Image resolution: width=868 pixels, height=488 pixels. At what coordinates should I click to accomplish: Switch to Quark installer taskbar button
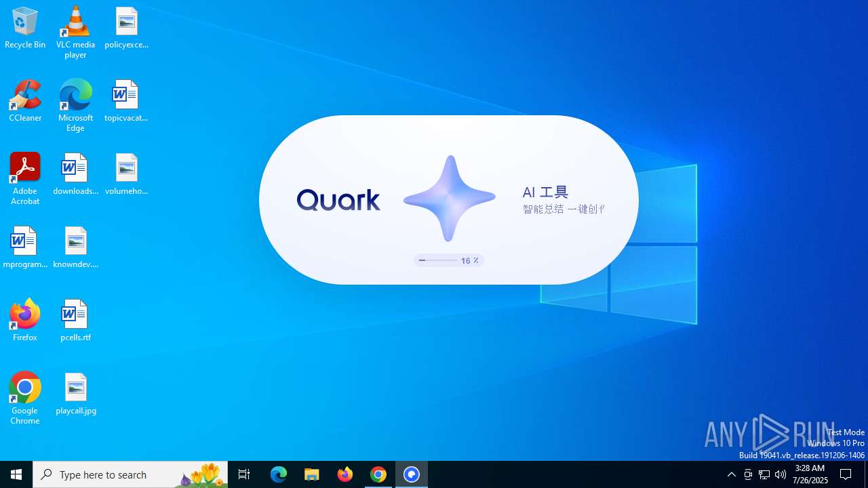coord(412,474)
